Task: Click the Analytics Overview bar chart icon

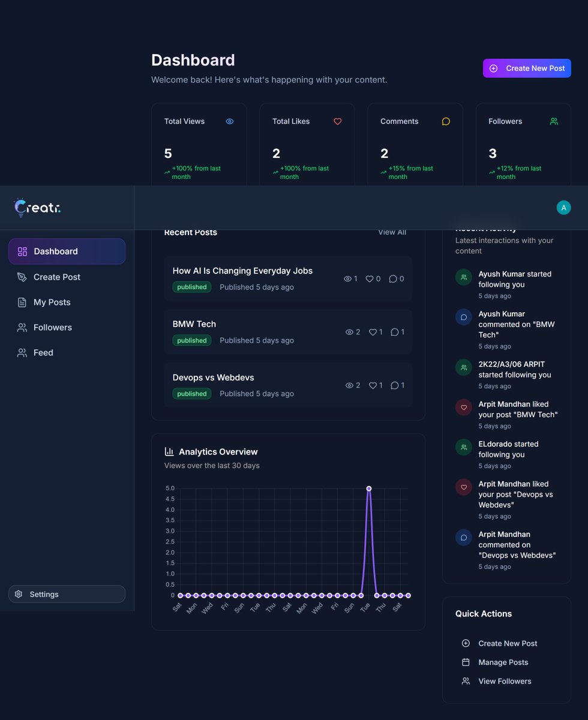Action: [169, 451]
